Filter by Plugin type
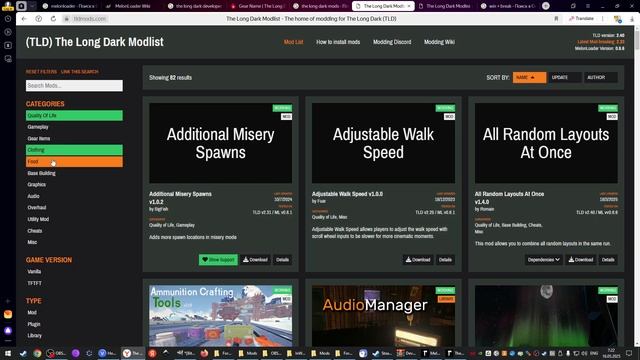This screenshot has height=360, width=640. click(74, 324)
